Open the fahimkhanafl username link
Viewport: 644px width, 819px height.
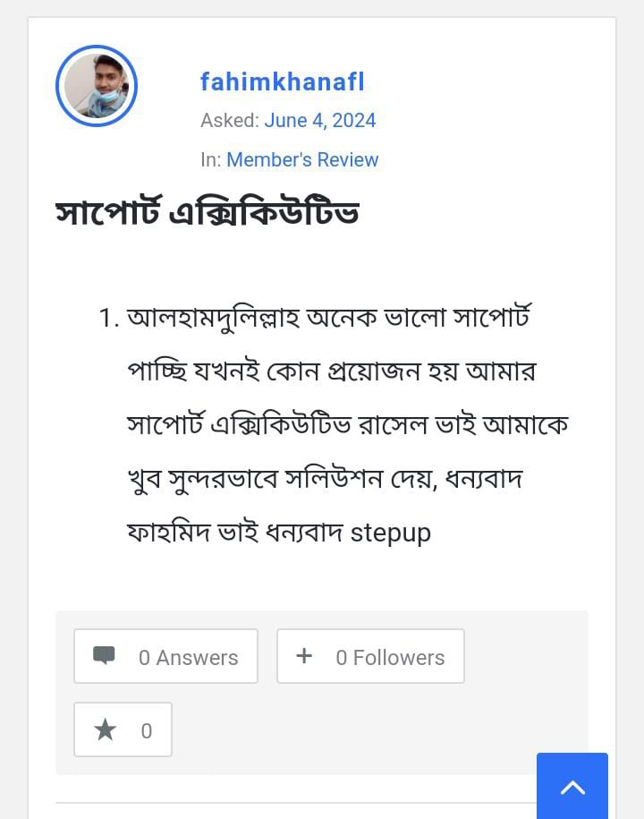283,82
